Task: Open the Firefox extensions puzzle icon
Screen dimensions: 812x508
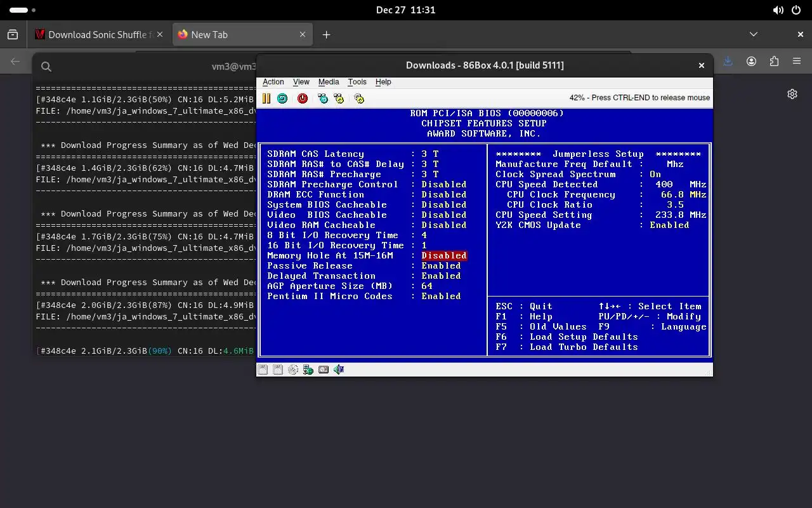Action: (x=774, y=62)
